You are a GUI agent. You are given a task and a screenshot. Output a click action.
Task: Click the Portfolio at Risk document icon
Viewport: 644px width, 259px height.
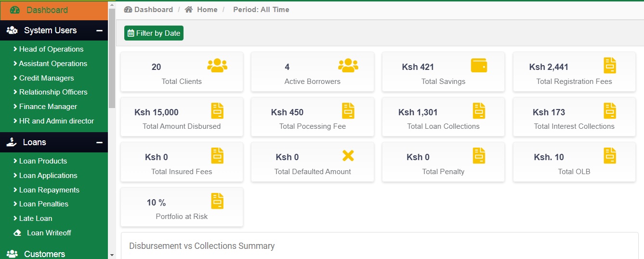click(217, 201)
